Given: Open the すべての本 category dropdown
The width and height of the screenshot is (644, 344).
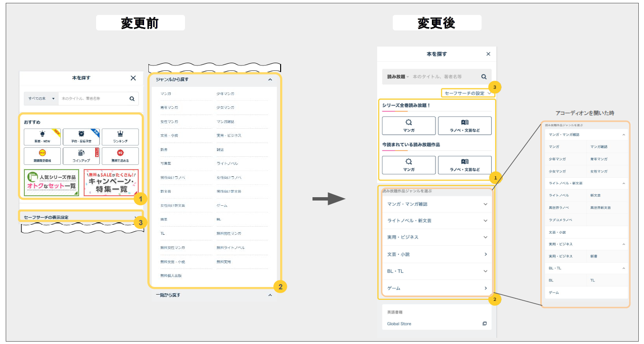Looking at the screenshot, I should pos(41,99).
